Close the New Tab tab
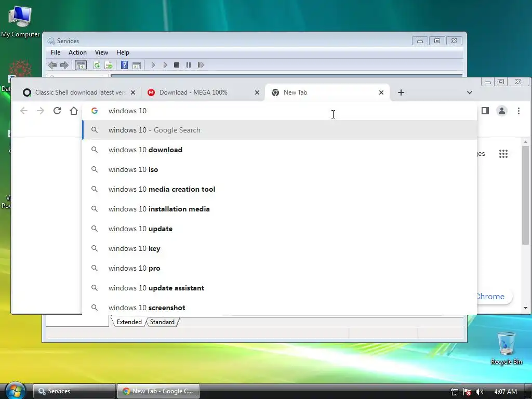The height and width of the screenshot is (399, 532). pyautogui.click(x=381, y=92)
